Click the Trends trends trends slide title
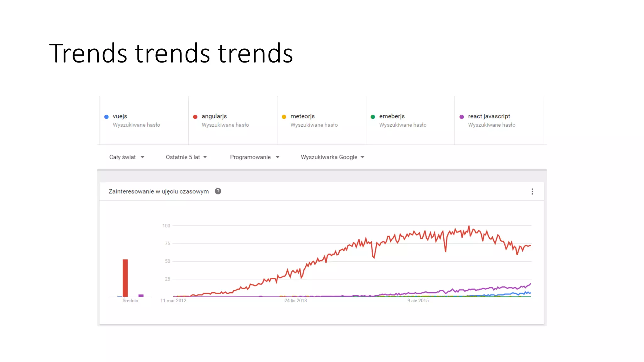Viewport: 644px width, 362px height. [171, 53]
